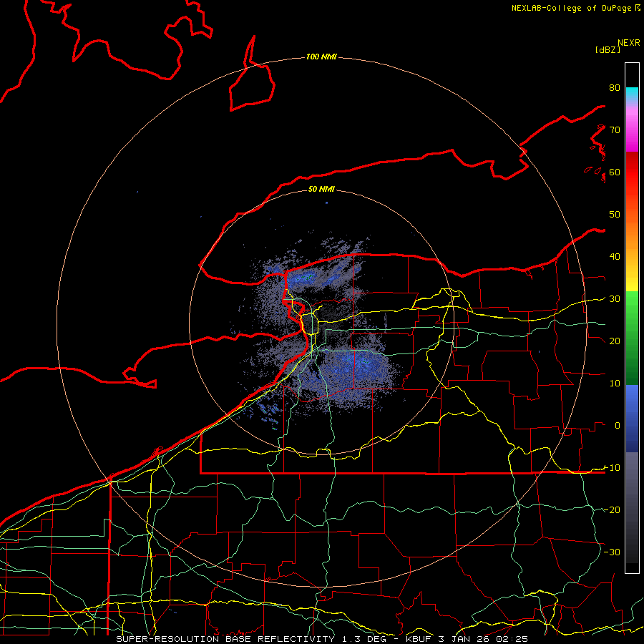
Task: Pick the red segment of the color bar
Action: (x=632, y=172)
